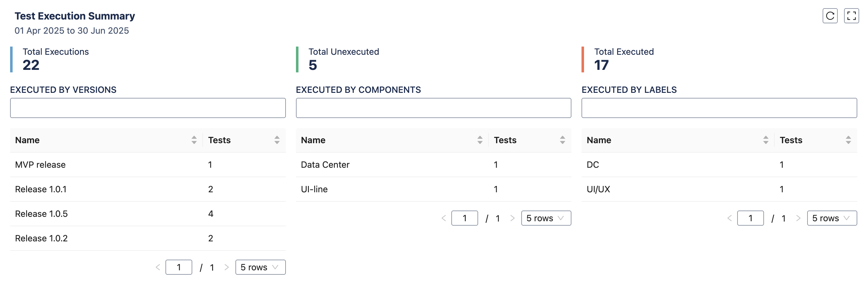Open rows dropdown under components table
This screenshot has width=868, height=287.
tap(546, 218)
